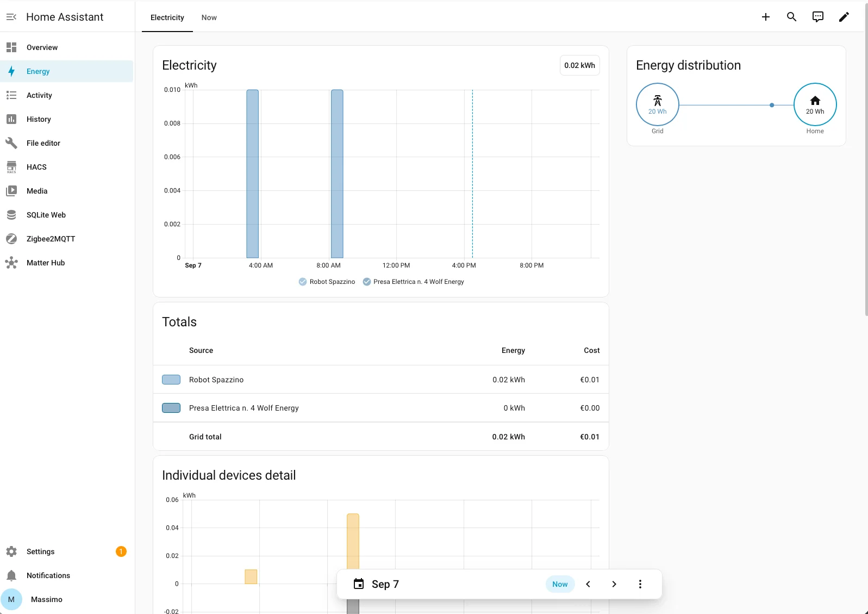
Task: Open the History chart icon
Action: [x=11, y=119]
